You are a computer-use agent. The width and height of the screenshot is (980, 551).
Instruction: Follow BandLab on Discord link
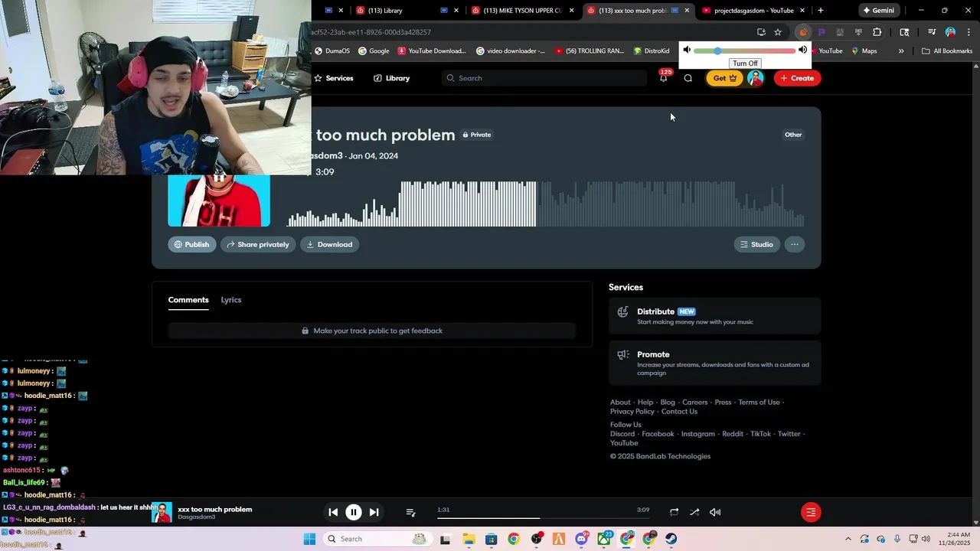[622, 434]
